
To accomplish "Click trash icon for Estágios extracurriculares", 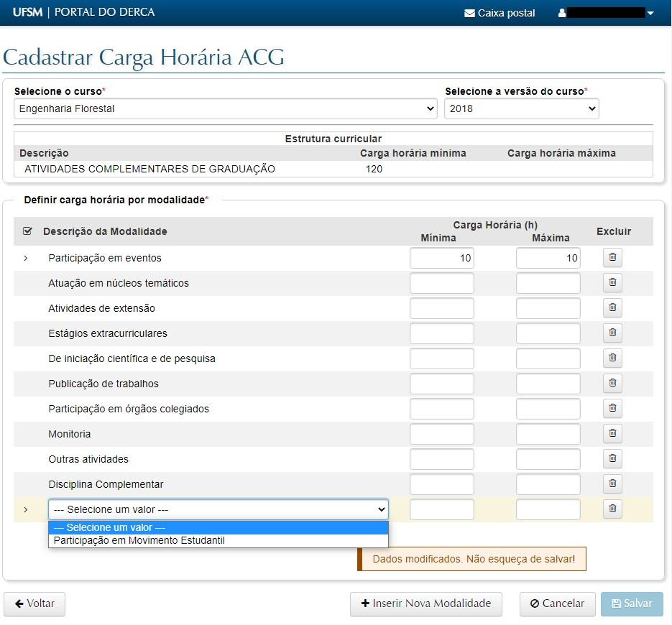I will pos(612,333).
